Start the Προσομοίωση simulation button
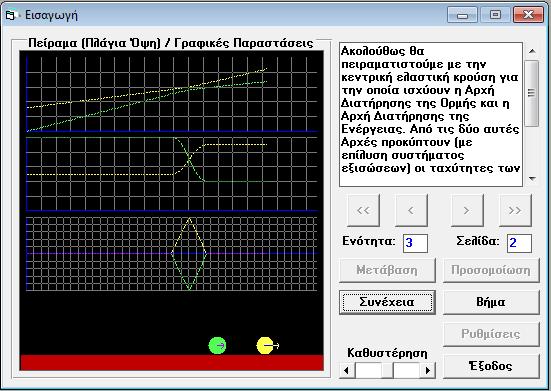Viewport: 551px width, 391px height. coord(491,270)
